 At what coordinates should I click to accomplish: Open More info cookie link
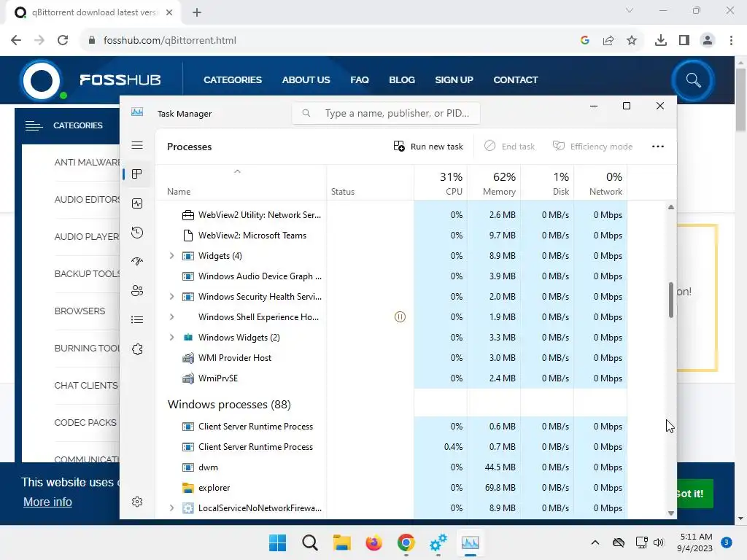click(47, 502)
